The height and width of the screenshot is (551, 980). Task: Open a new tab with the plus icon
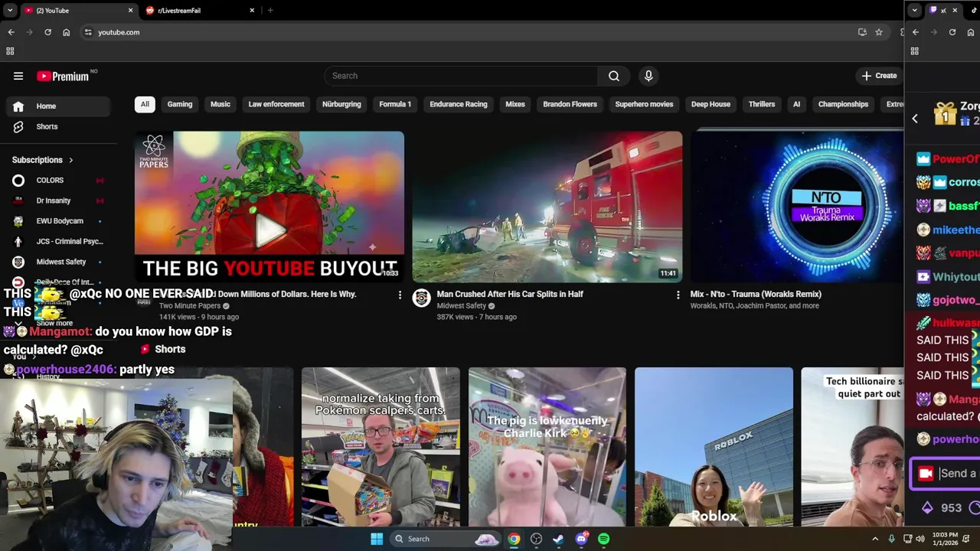point(270,10)
